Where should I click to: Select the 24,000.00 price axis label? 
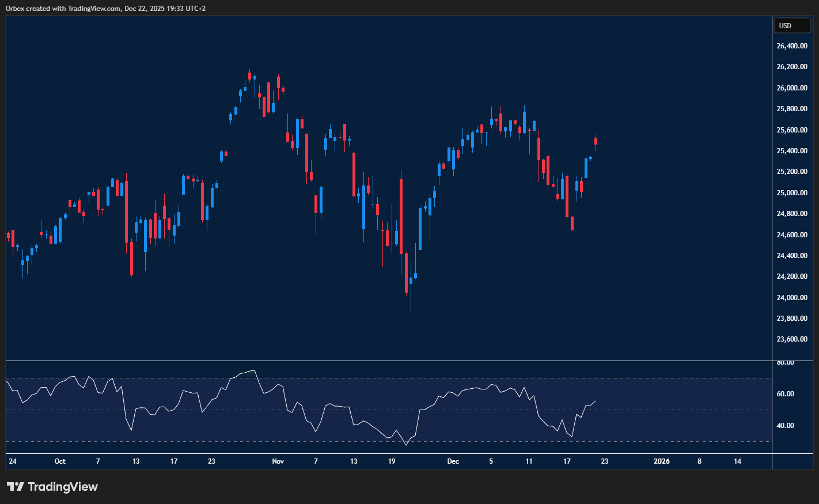[791, 298]
